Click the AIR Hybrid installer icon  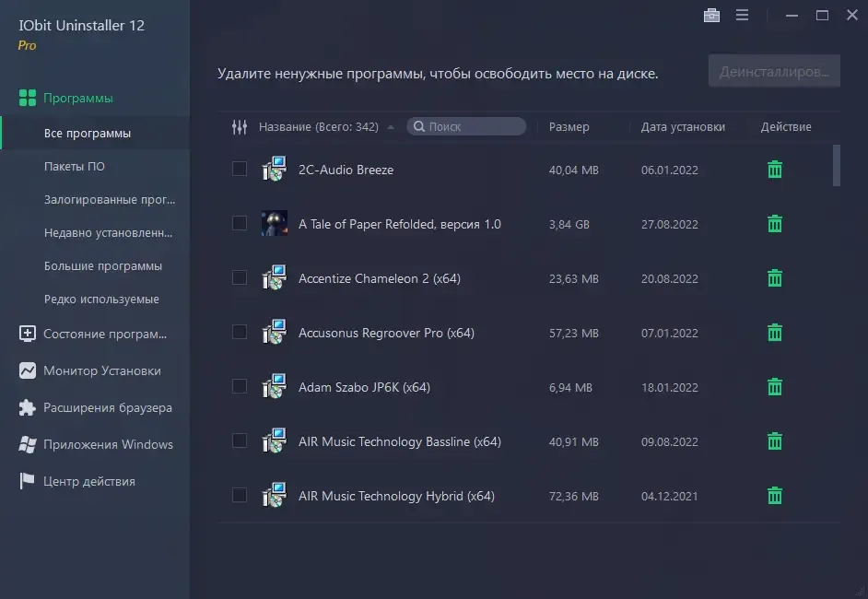[274, 495]
